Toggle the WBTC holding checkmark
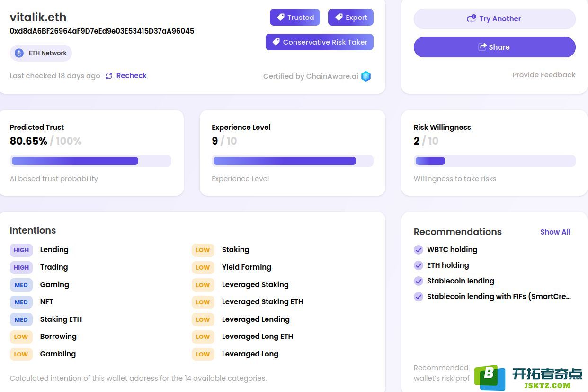The height and width of the screenshot is (392, 588). click(419, 250)
